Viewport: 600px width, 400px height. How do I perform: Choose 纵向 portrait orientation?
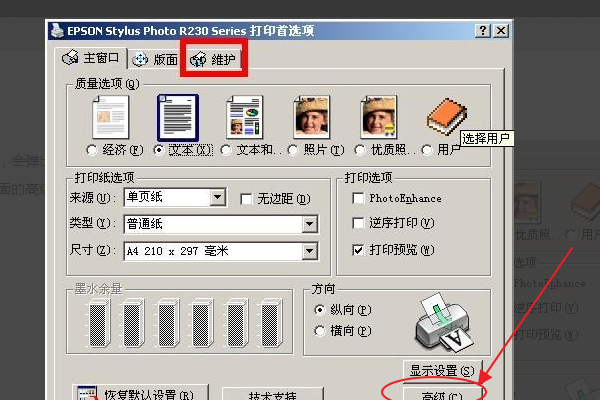[320, 309]
